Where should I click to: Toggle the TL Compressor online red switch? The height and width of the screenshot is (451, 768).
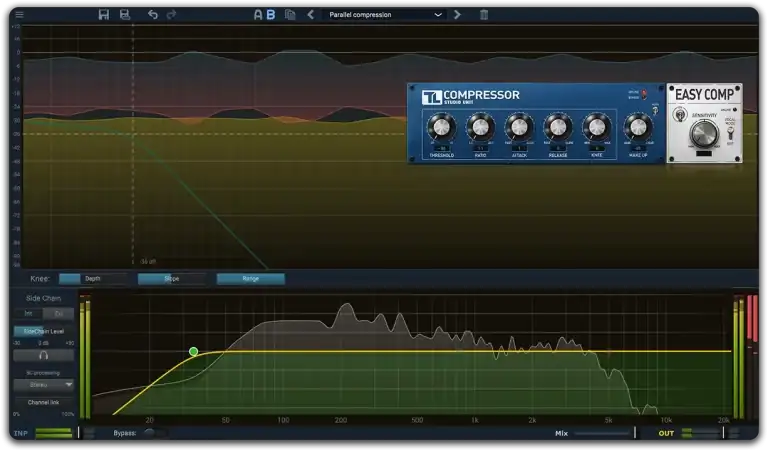[x=644, y=94]
